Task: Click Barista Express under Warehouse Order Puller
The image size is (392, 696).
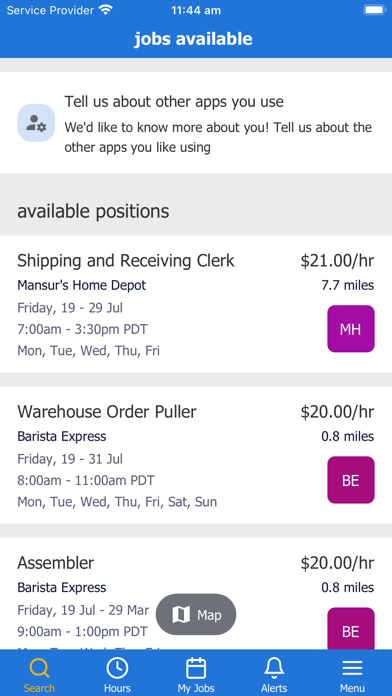Action: pos(62,436)
